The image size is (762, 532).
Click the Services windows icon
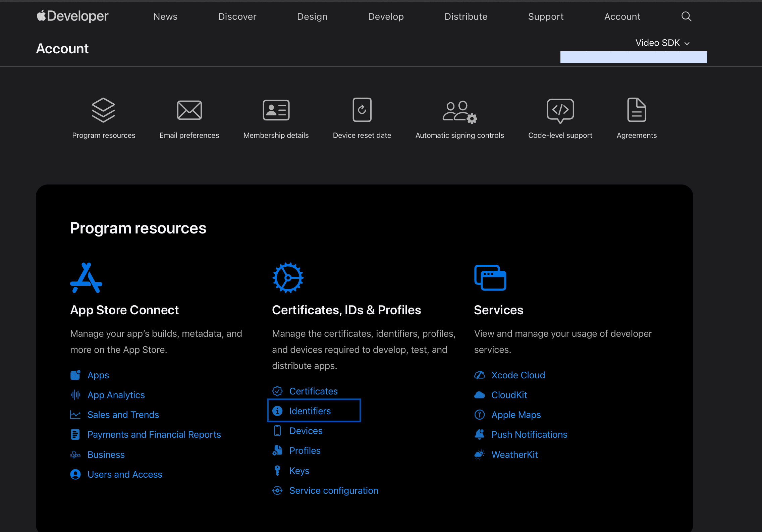pyautogui.click(x=490, y=278)
